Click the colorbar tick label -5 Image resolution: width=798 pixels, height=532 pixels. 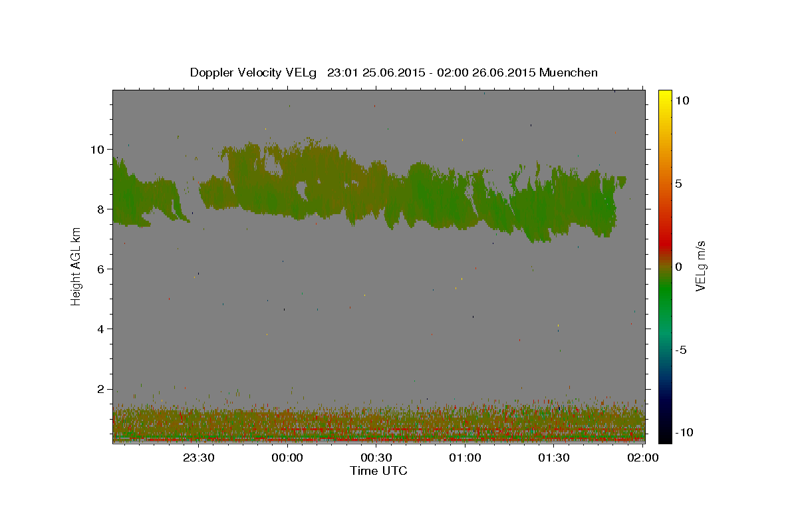[682, 350]
